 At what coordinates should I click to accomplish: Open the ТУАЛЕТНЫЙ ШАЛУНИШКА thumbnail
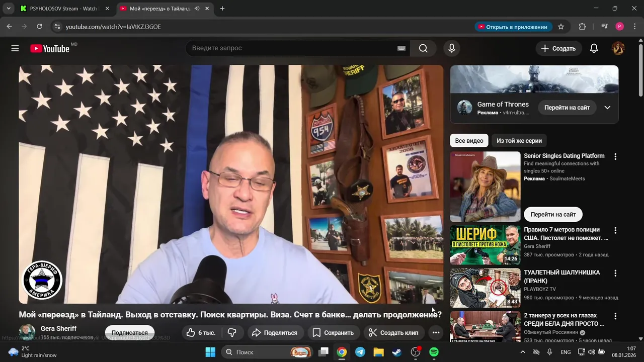click(x=485, y=288)
